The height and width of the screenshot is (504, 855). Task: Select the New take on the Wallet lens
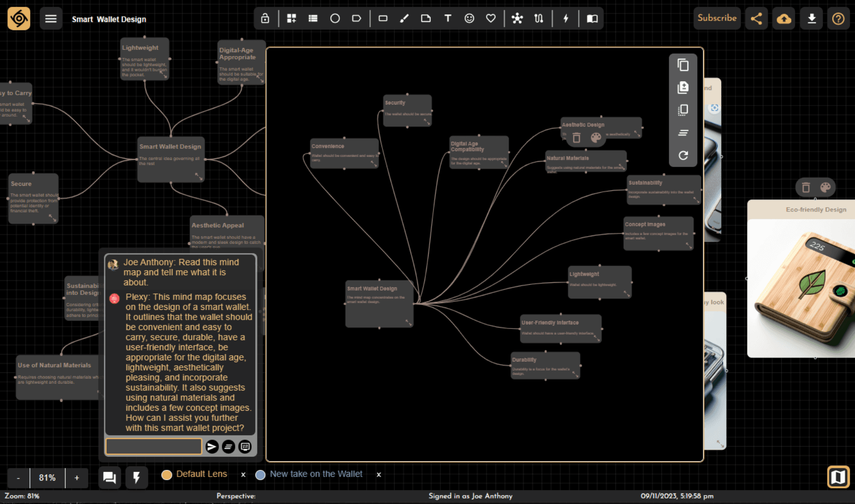[316, 474]
